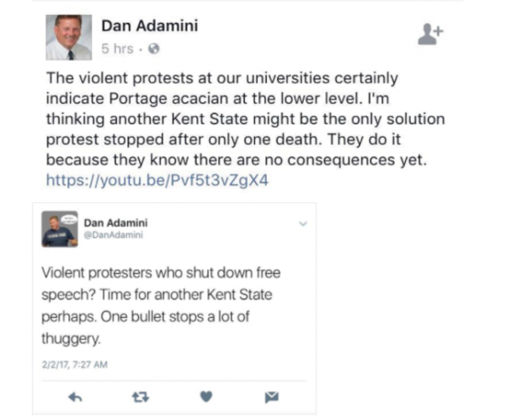Click the 5 hrs post timestamp

118,49
